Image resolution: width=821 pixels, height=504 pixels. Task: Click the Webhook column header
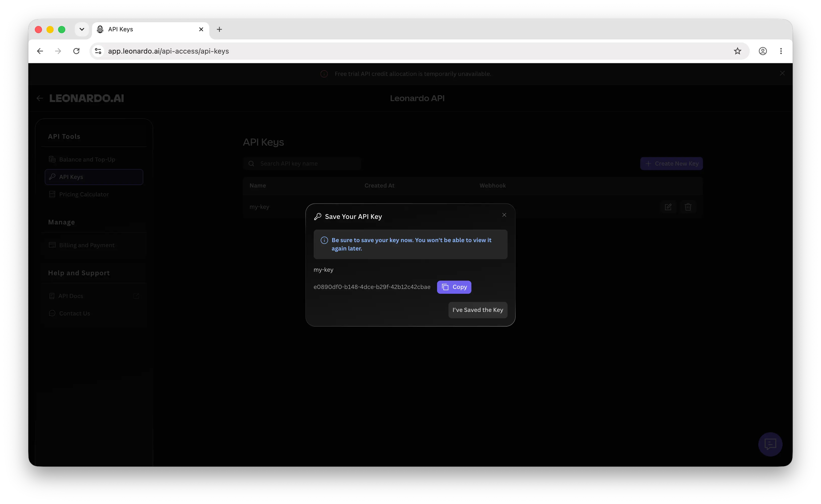(x=492, y=186)
